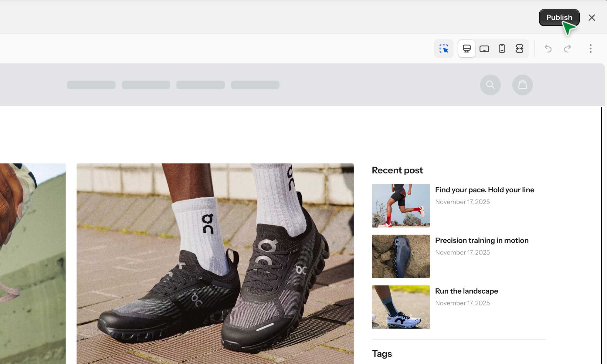
Task: Click the blue shoe on rock thumbnail
Action: click(x=401, y=256)
